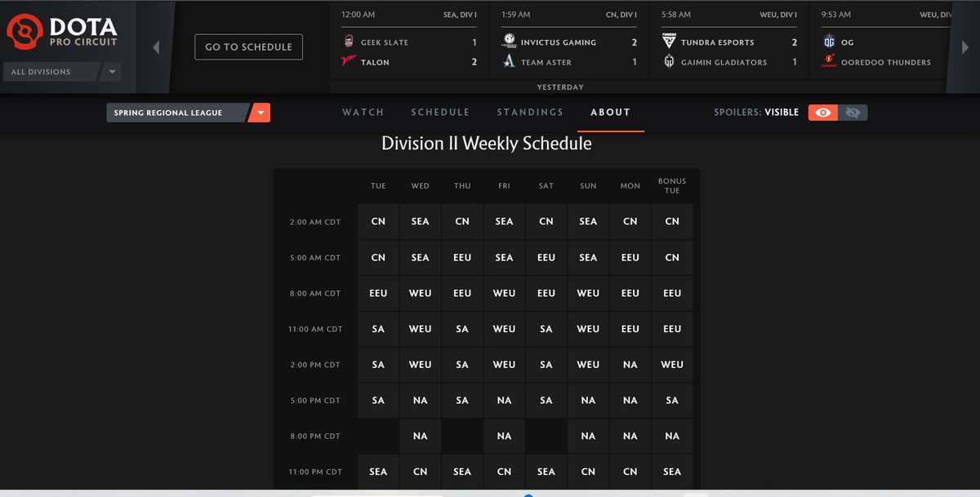
Task: Switch to the Schedule tab
Action: (440, 113)
